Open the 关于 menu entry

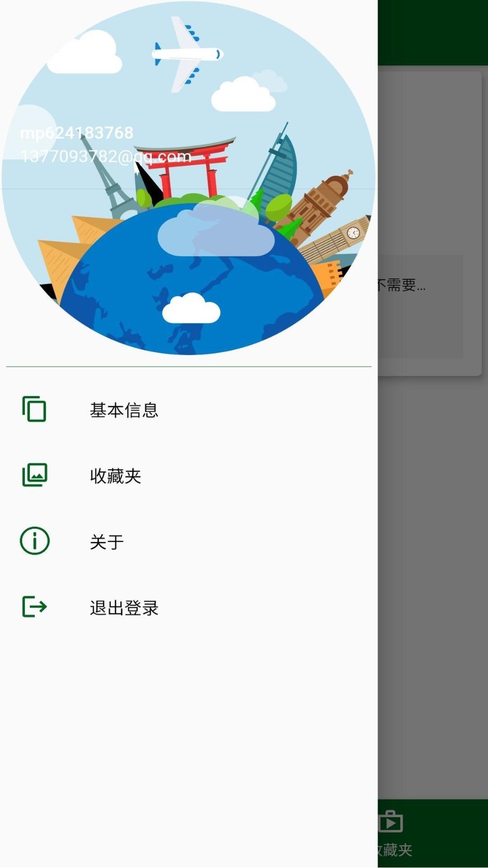106,542
